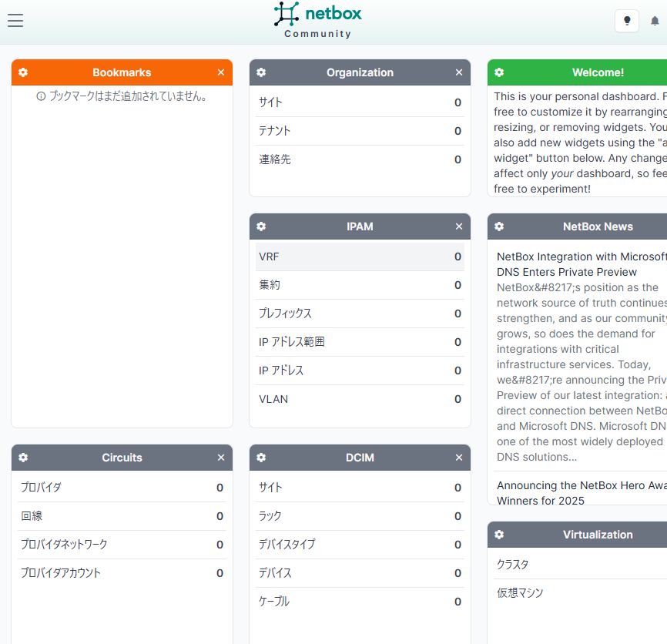
Task: Close the DCIM widget
Action: coord(459,458)
